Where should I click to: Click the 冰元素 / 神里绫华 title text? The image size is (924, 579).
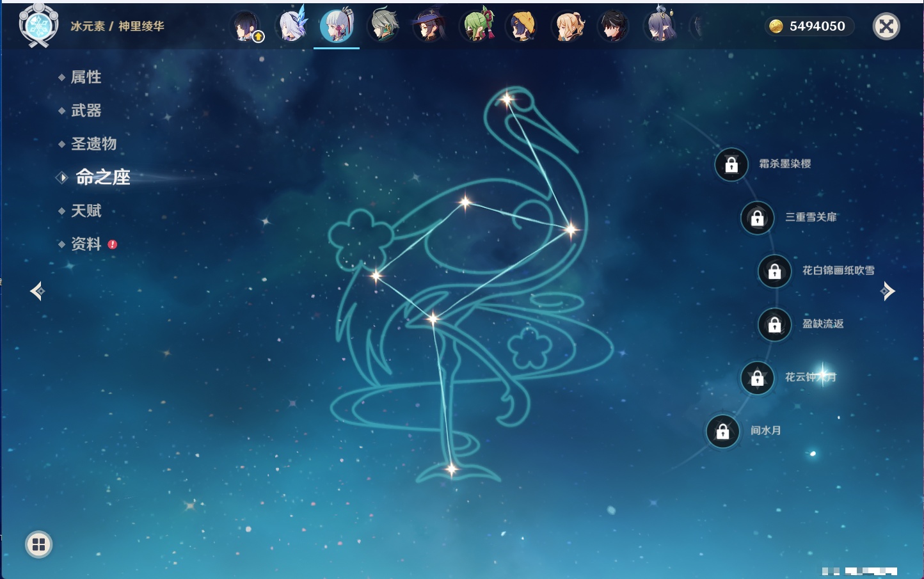coord(117,26)
